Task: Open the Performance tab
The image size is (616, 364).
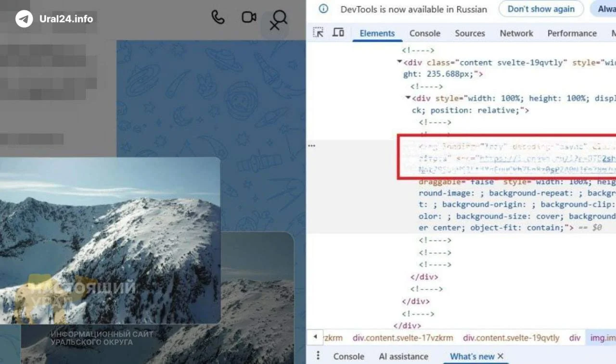Action: click(x=572, y=33)
